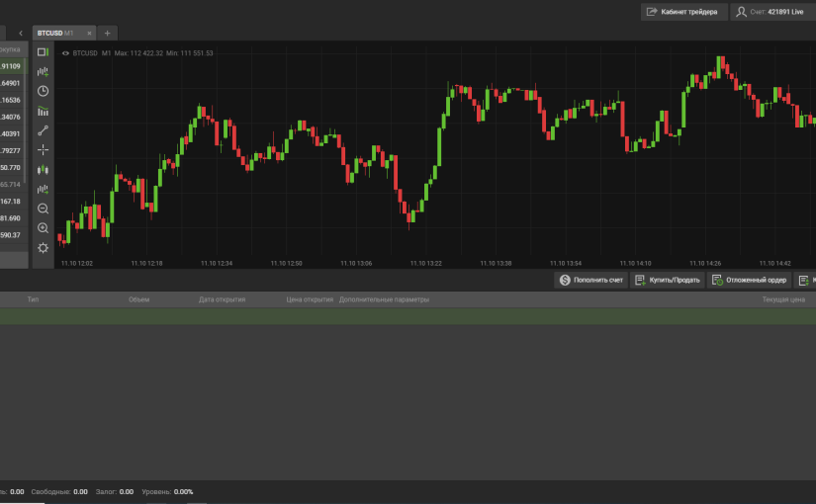This screenshot has width=816, height=504.
Task: Toggle BTCUSD series visibility eye icon
Action: tap(65, 52)
